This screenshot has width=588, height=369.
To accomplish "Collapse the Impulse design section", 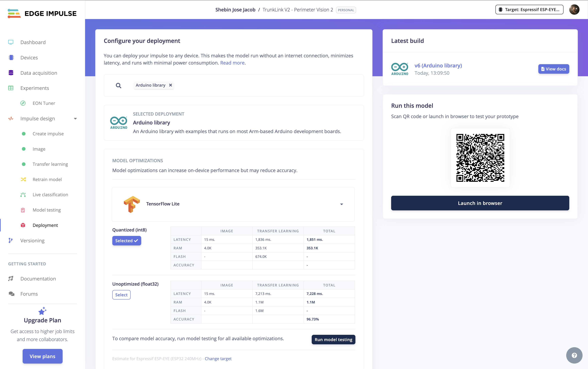I will point(75,119).
